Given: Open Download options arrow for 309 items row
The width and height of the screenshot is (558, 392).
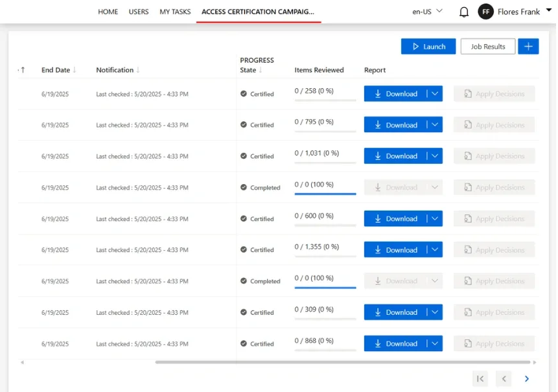Looking at the screenshot, I should 436,313.
